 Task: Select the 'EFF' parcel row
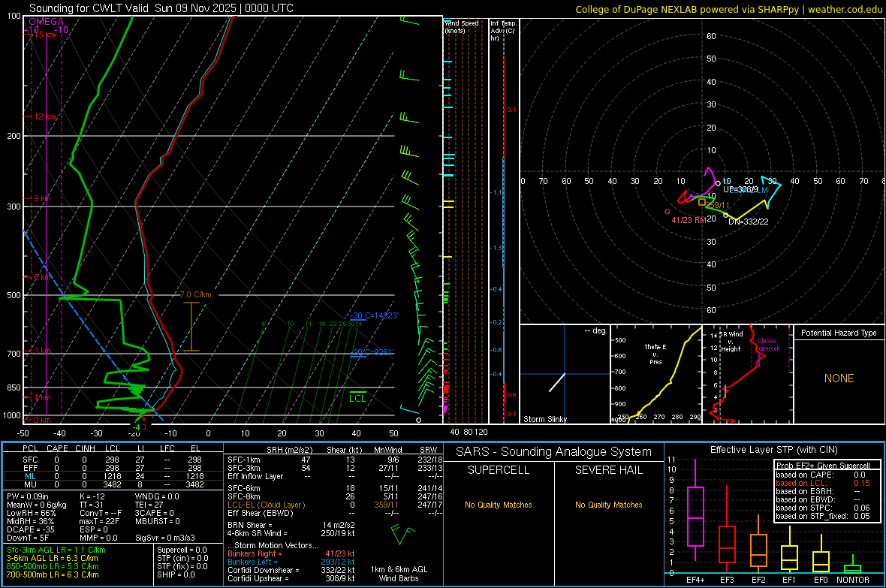[113, 468]
